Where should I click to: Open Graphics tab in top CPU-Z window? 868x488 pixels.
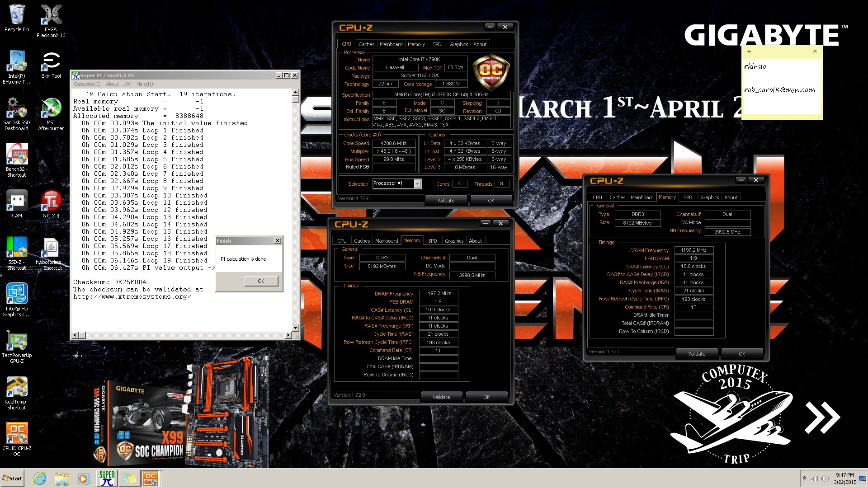[459, 44]
